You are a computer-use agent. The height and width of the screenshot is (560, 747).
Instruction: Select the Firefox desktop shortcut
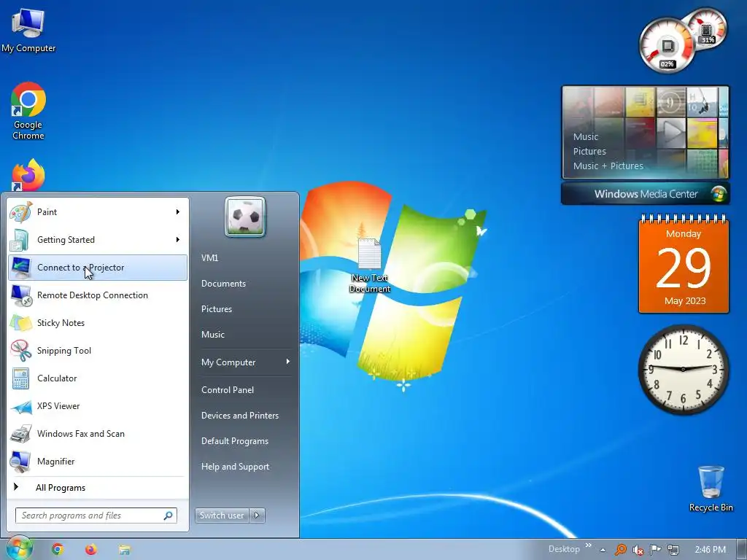pyautogui.click(x=28, y=175)
